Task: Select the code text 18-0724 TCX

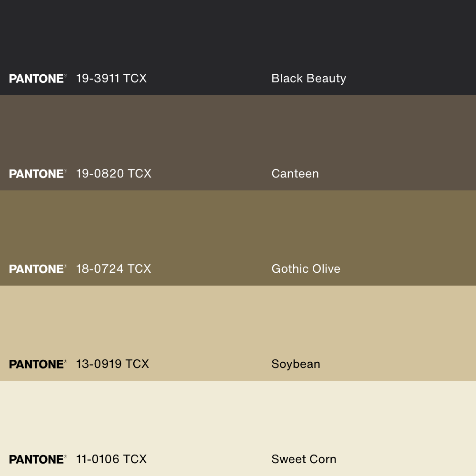Action: 114,268
